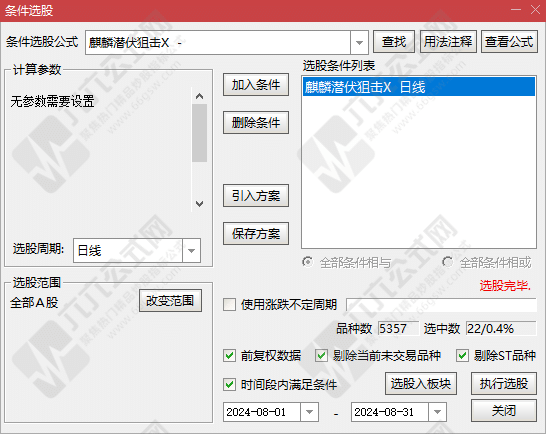Click the 全部A股 range label
546x434 pixels.
[34, 303]
